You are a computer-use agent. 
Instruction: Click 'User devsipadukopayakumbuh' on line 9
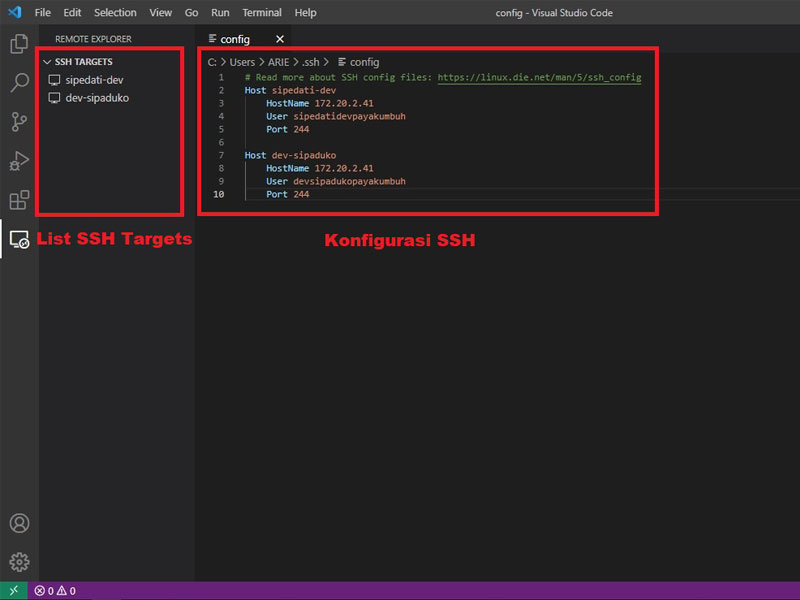tap(336, 181)
